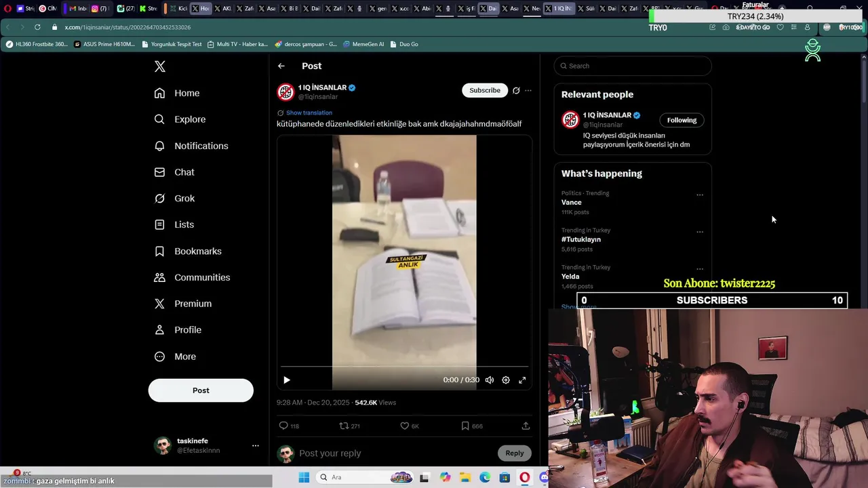The image size is (868, 488).
Task: Open account options for taskinefe
Action: click(x=255, y=445)
